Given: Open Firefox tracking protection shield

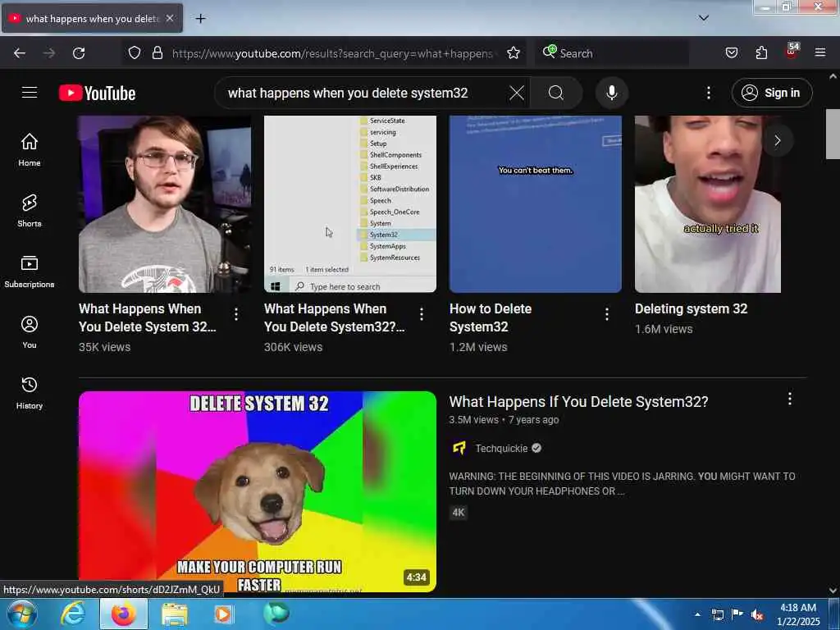Looking at the screenshot, I should click(135, 52).
